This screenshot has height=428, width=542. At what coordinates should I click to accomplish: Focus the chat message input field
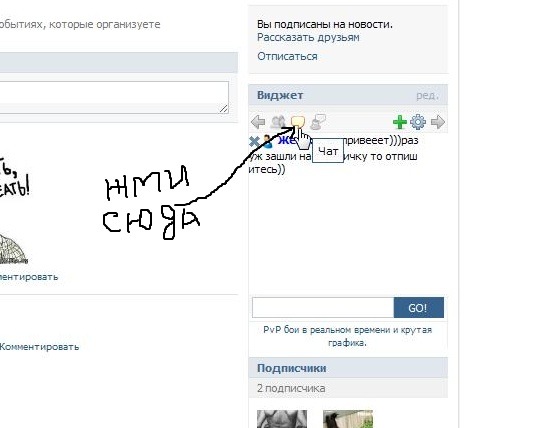click(x=323, y=307)
